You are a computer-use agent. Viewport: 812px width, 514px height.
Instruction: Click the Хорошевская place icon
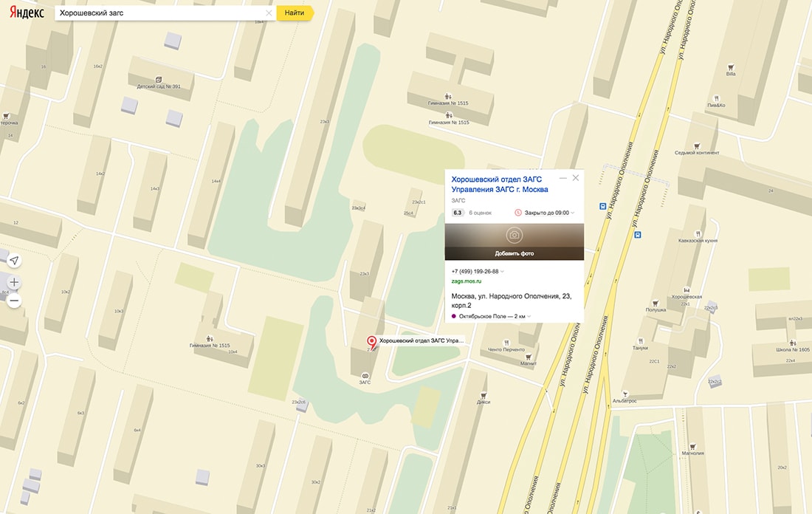tap(687, 290)
